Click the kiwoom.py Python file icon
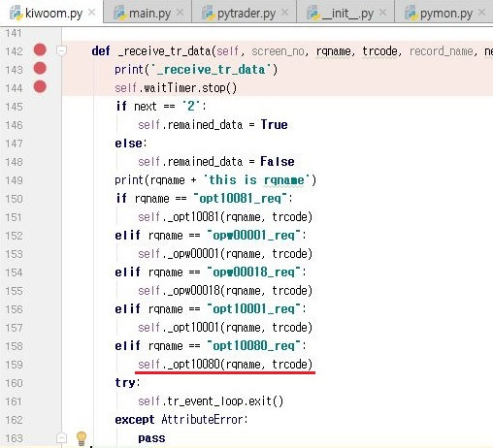The height and width of the screenshot is (448, 493). (x=16, y=14)
